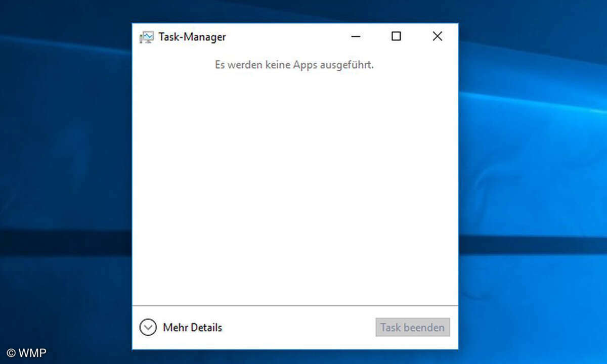Minimize the Task-Manager window
This screenshot has height=364, width=607.
pos(356,36)
